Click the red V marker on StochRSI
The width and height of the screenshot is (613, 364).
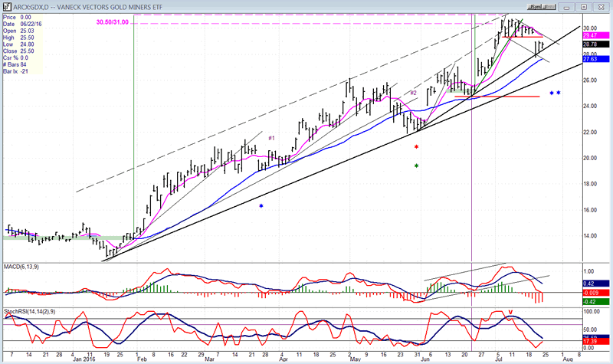pos(510,312)
